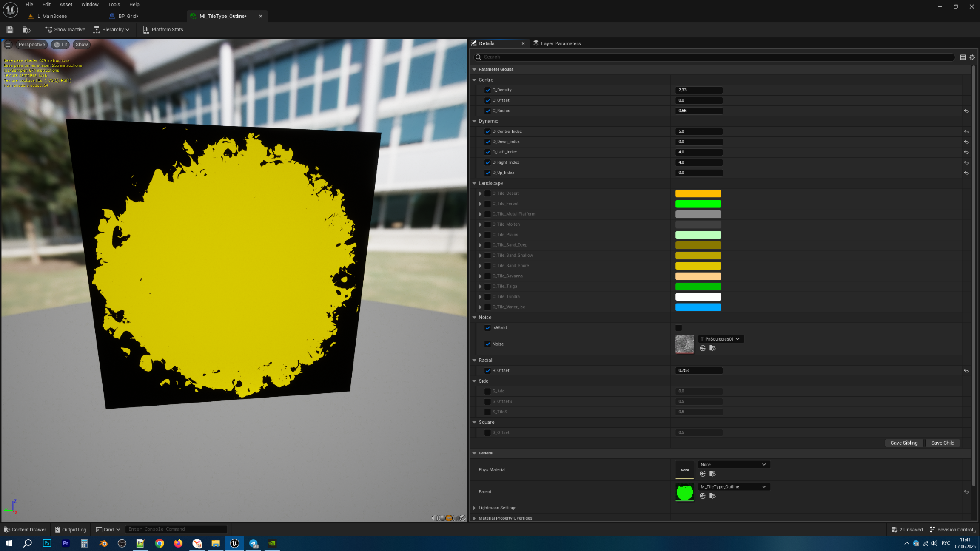Open the Asset menu
This screenshot has width=980, height=551.
[66, 4]
